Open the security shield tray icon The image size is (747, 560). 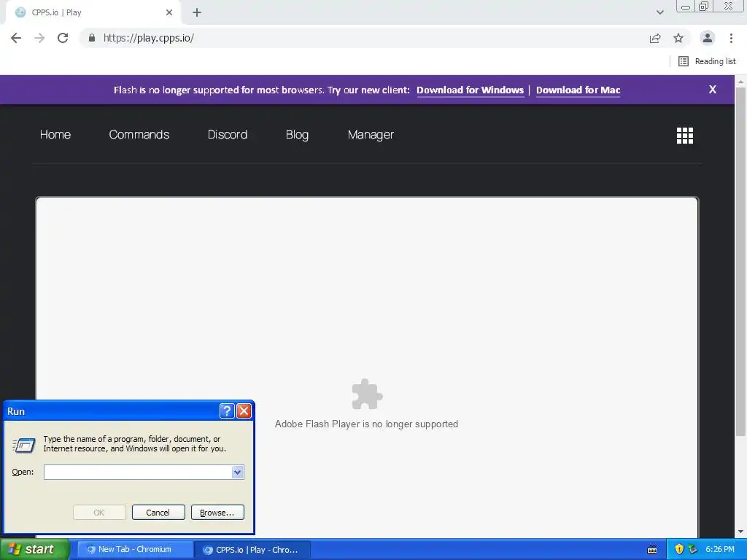point(679,549)
